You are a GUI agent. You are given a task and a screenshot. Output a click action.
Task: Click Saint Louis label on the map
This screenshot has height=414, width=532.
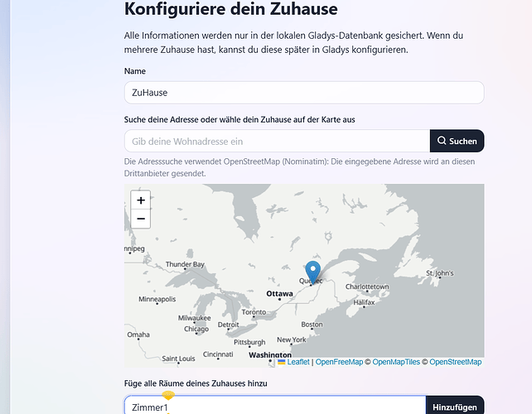(x=178, y=359)
